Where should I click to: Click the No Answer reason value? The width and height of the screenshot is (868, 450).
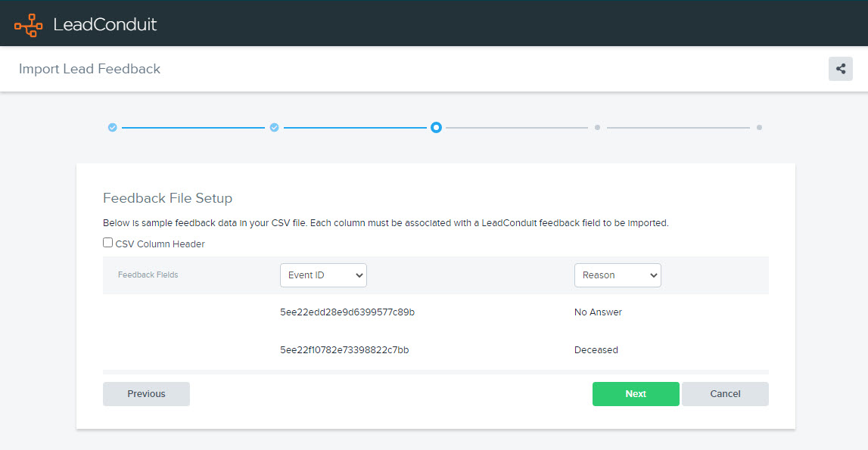pyautogui.click(x=598, y=312)
